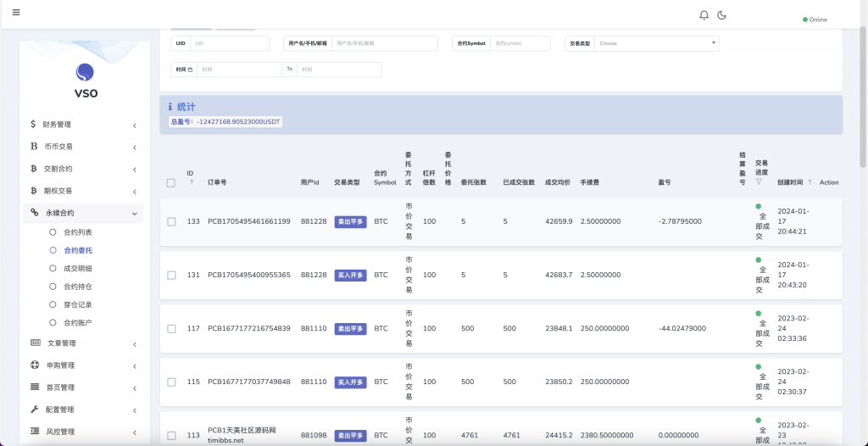
Task: Click 买入开多 tag for order 131
Action: tap(350, 275)
